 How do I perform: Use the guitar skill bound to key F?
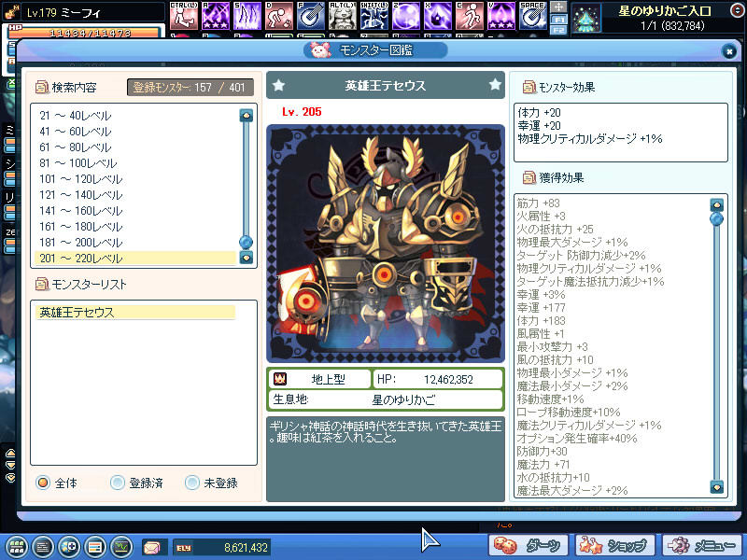[x=311, y=16]
